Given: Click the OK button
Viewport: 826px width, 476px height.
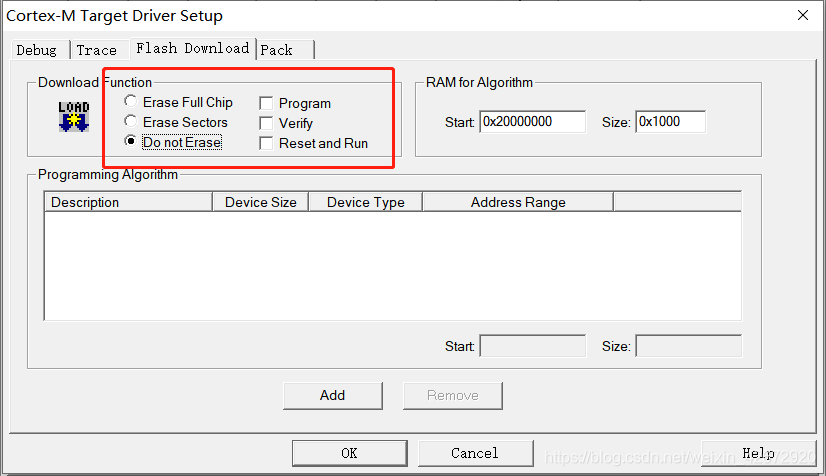Looking at the screenshot, I should pos(349,453).
